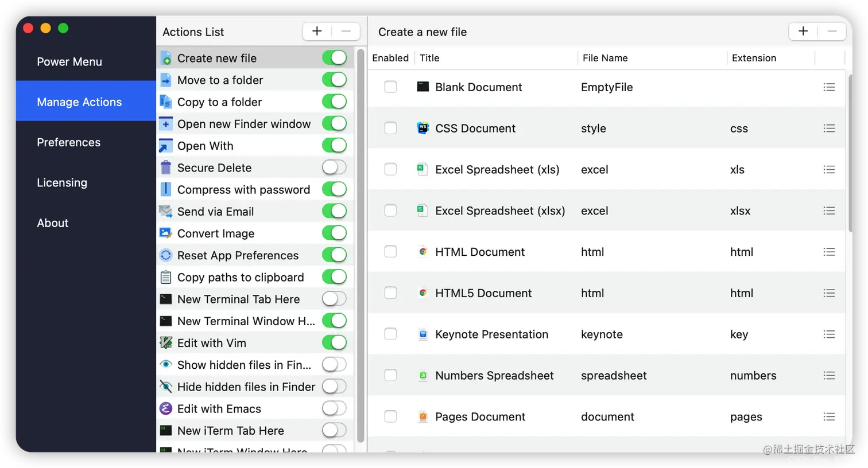Click the Open With arrow icon
Screen dimensions: 868x468
point(166,146)
